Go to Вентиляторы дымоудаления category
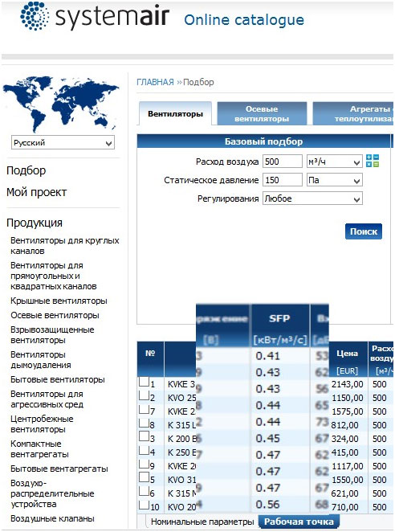The image size is (395, 532). point(41,360)
